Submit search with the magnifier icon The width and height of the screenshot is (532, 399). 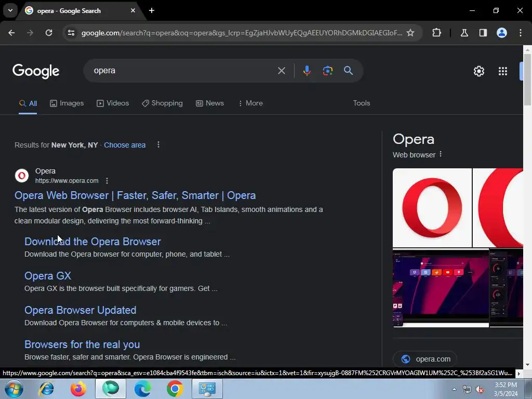tap(349, 71)
